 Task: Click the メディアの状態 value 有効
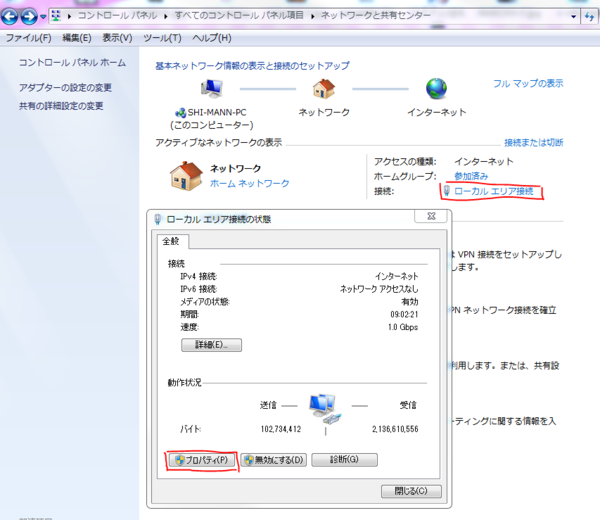pos(410,302)
